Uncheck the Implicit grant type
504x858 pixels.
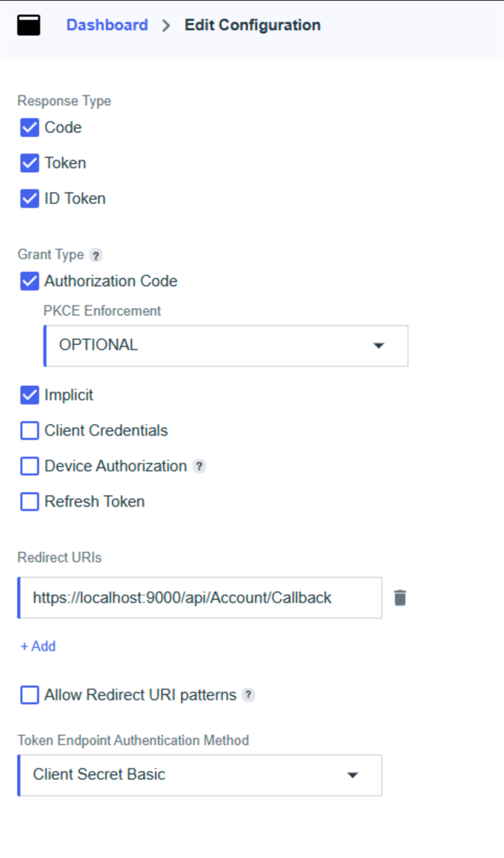[x=30, y=395]
